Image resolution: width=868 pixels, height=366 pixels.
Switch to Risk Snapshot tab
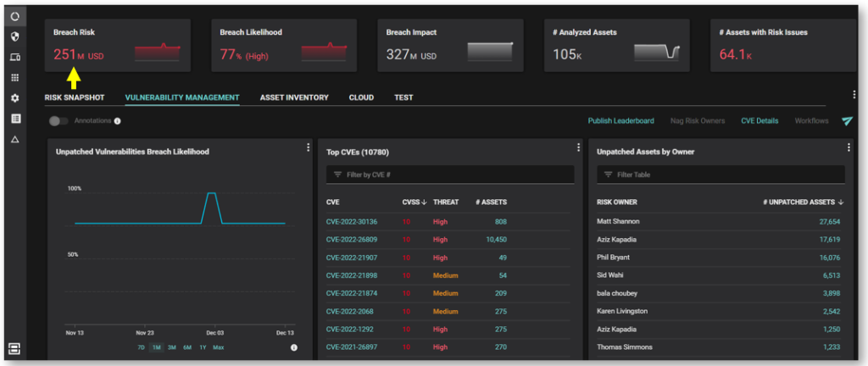(75, 97)
